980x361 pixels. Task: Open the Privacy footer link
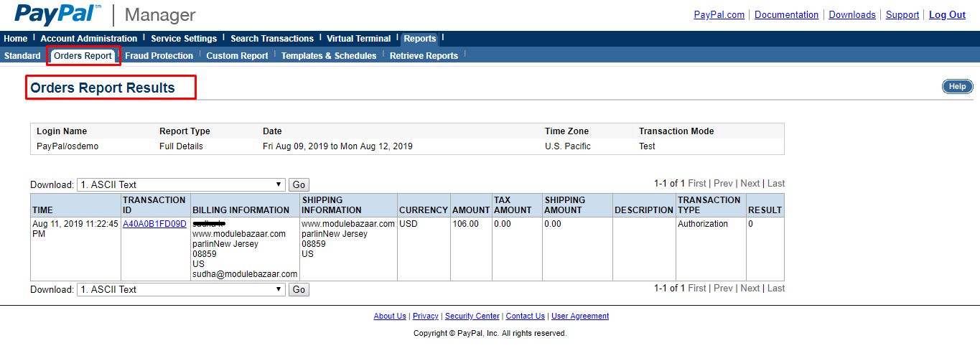point(426,317)
